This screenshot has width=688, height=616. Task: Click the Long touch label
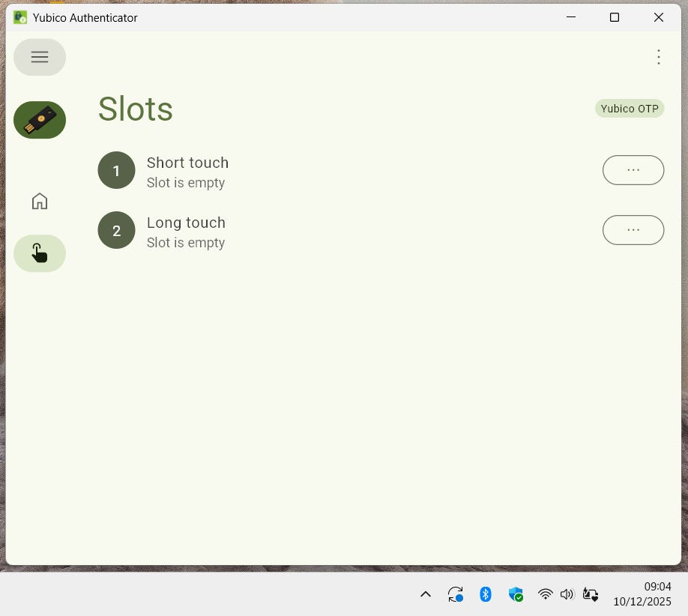tap(186, 223)
